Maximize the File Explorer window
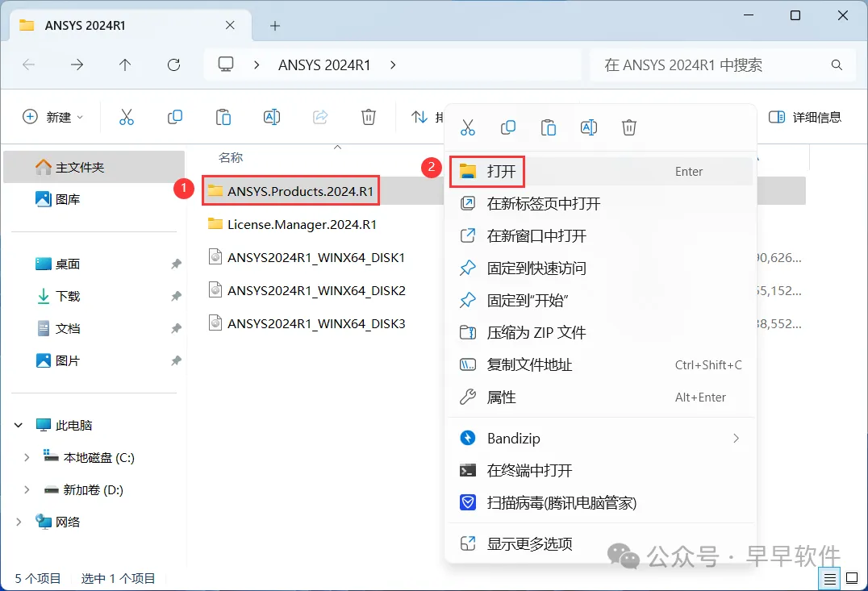The width and height of the screenshot is (868, 591). point(795,15)
